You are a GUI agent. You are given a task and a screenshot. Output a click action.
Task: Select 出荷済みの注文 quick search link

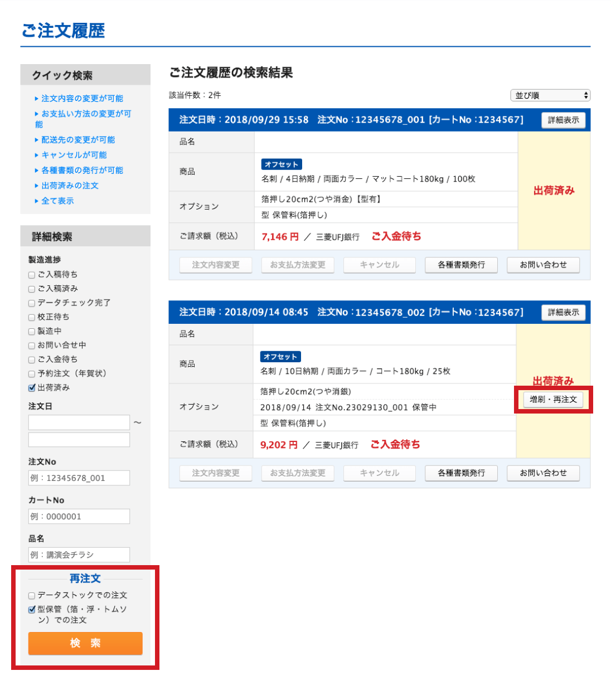click(x=70, y=186)
